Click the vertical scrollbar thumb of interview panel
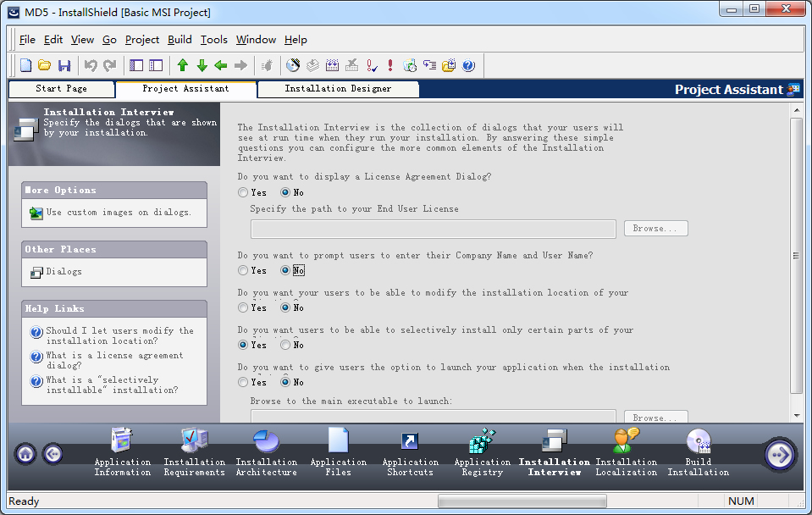This screenshot has height=515, width=812. point(796,256)
